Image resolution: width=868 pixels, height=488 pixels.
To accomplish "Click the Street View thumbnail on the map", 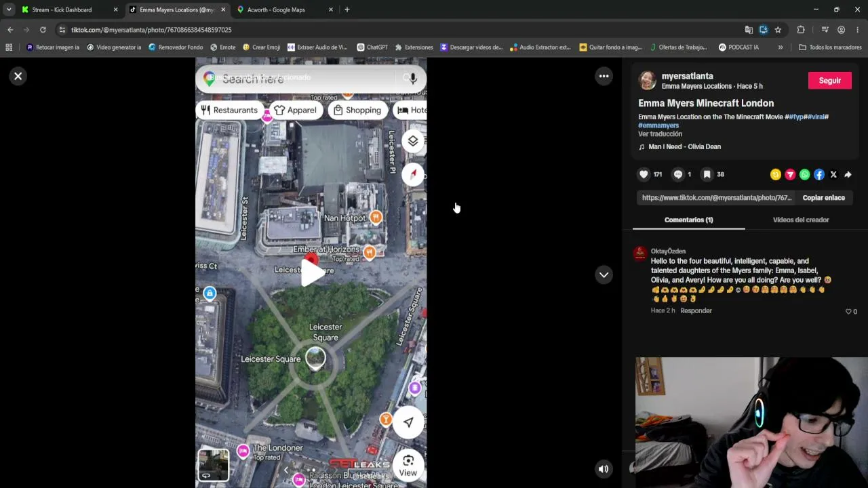I will click(214, 465).
